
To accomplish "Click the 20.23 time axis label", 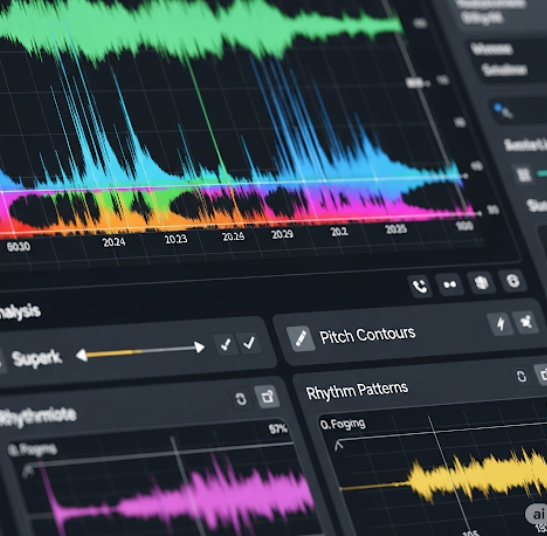I will (176, 239).
